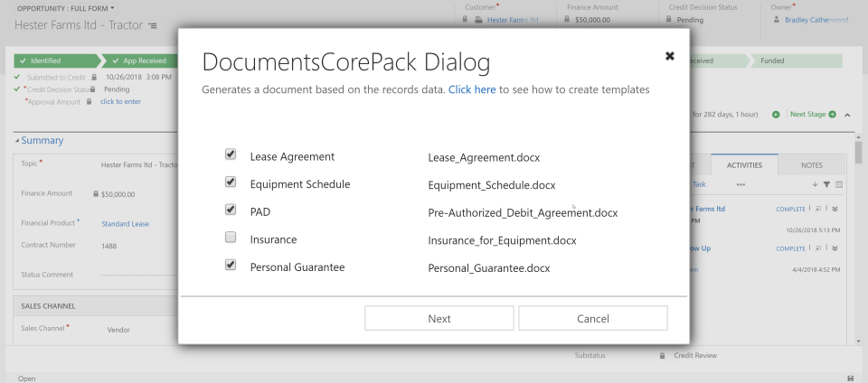Screen dimensions: 868x383
Task: Click the vertical scrollbar thumb on the right
Action: [x=859, y=152]
